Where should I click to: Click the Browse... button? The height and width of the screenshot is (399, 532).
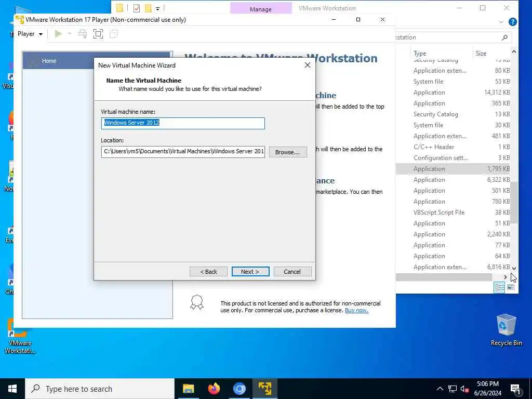[288, 152]
